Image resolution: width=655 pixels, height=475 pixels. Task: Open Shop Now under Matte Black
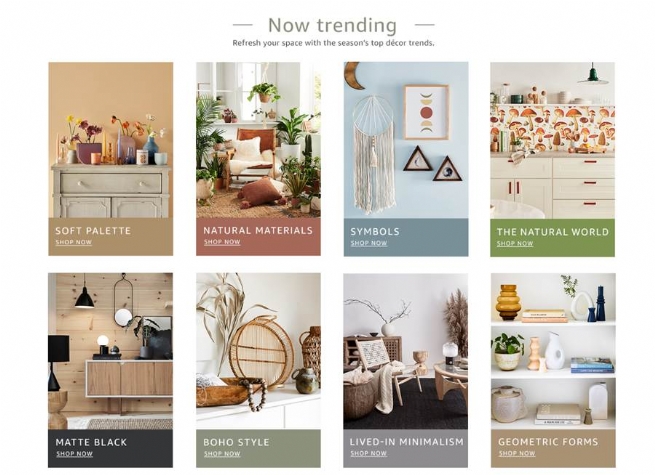(x=74, y=454)
